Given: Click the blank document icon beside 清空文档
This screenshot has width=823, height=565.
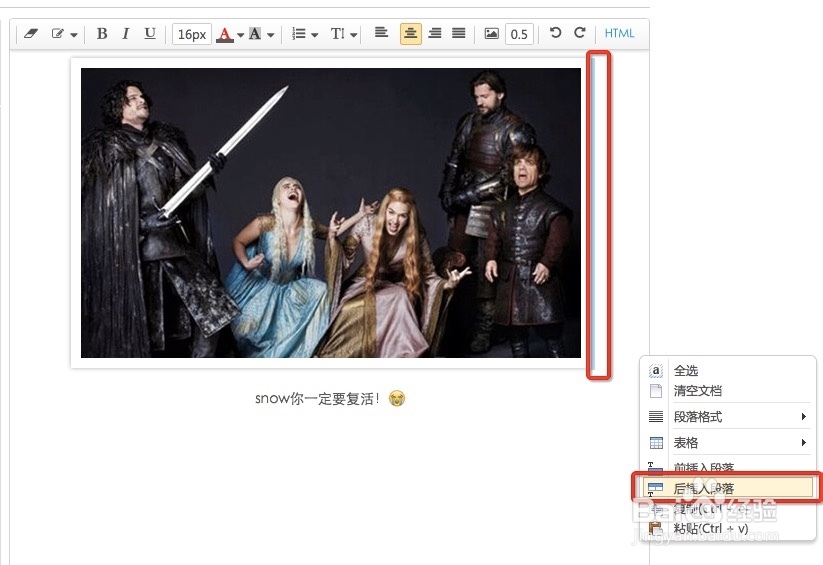Looking at the screenshot, I should pos(656,391).
